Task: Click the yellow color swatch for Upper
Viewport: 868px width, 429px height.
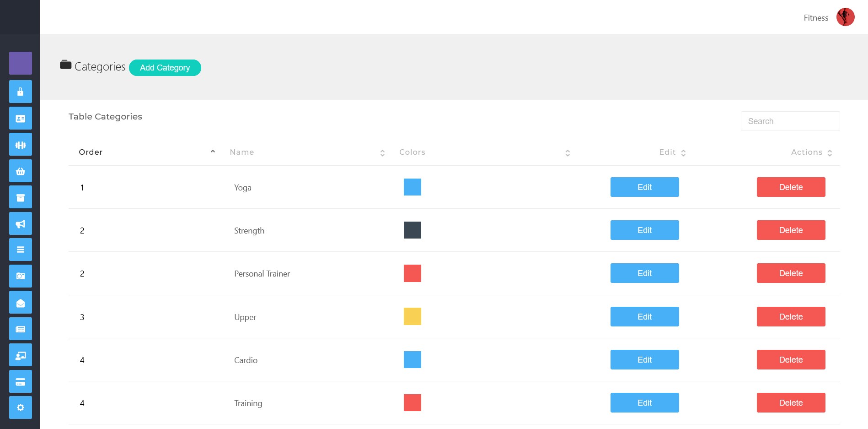Action: tap(412, 316)
